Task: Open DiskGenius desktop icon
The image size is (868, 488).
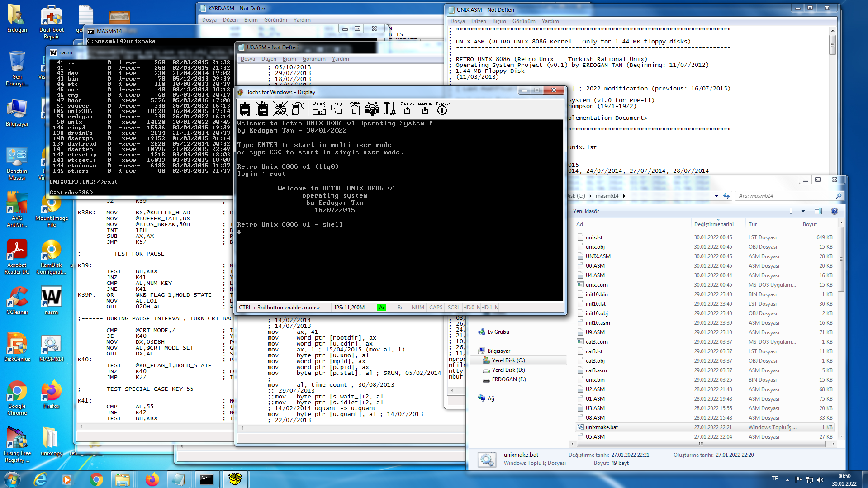Action: [17, 348]
